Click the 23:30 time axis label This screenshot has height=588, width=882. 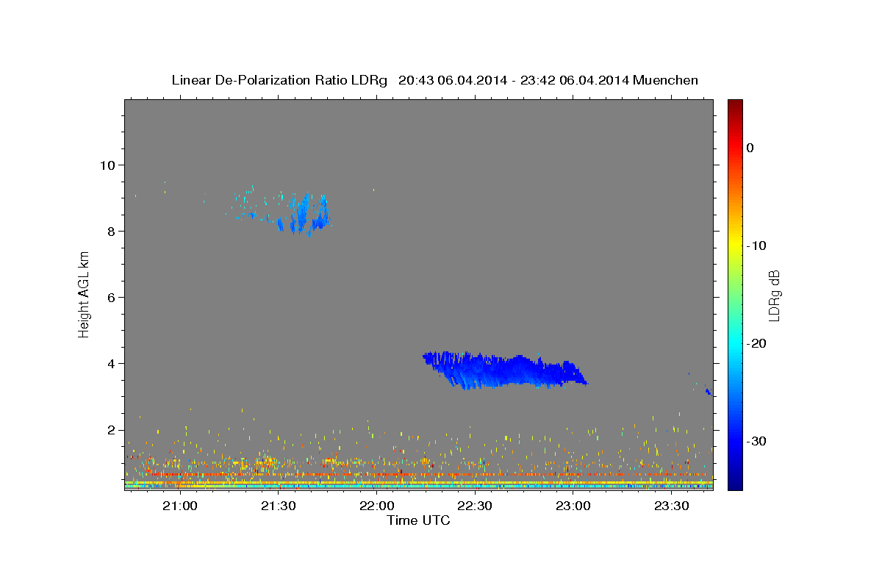[672, 506]
